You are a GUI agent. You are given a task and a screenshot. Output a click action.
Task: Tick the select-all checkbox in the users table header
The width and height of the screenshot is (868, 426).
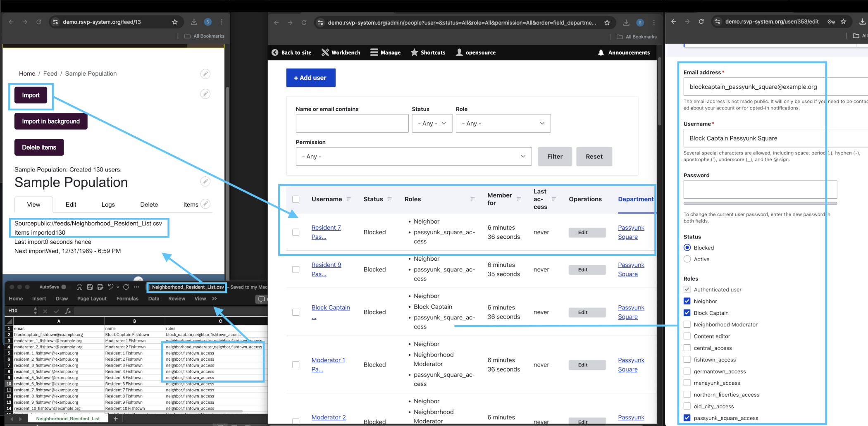click(x=296, y=199)
